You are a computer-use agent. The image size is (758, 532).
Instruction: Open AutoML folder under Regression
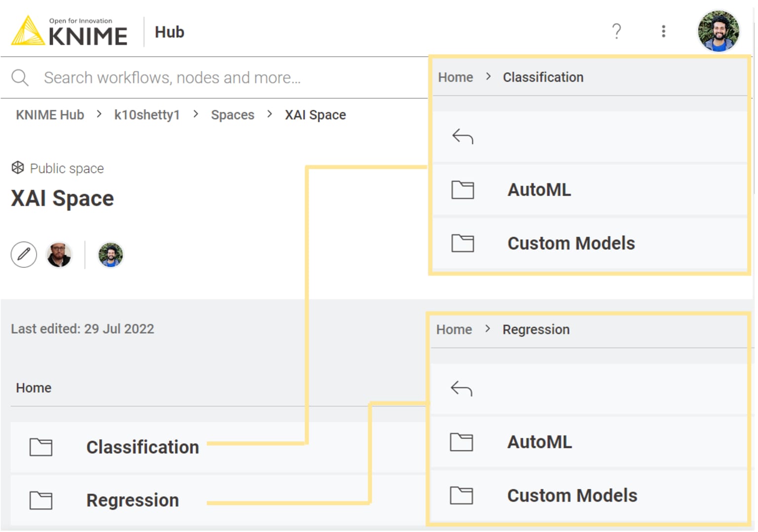(x=589, y=442)
